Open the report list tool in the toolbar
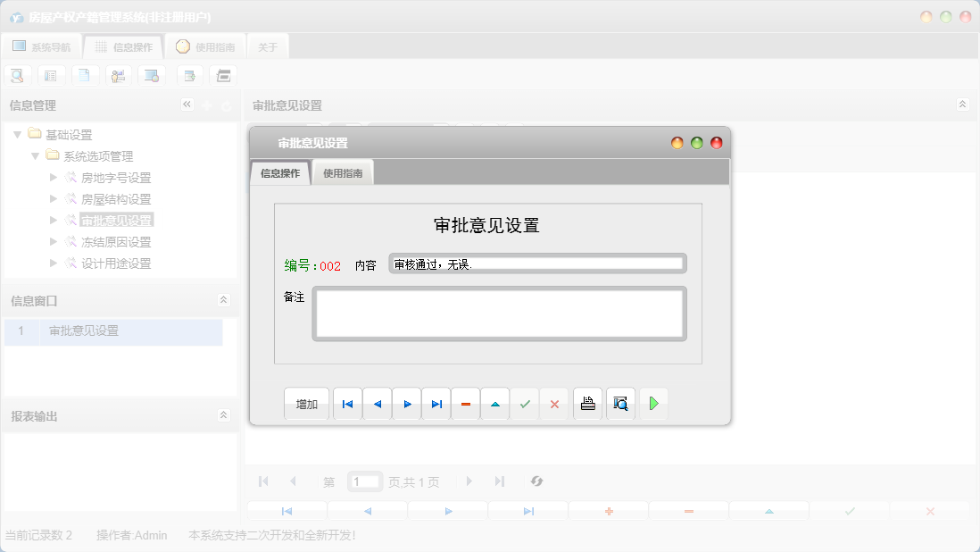980x552 pixels. click(x=51, y=75)
